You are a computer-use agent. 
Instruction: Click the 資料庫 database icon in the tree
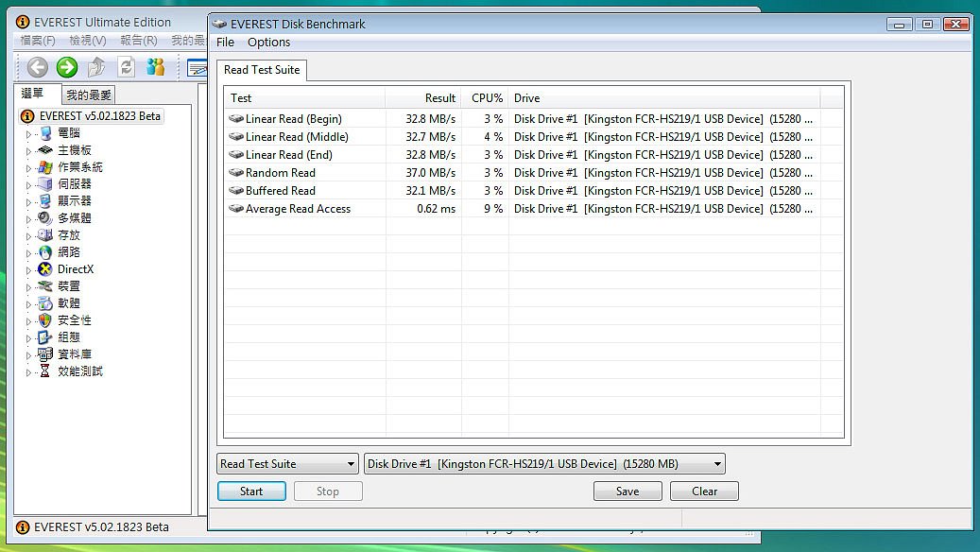(x=45, y=354)
